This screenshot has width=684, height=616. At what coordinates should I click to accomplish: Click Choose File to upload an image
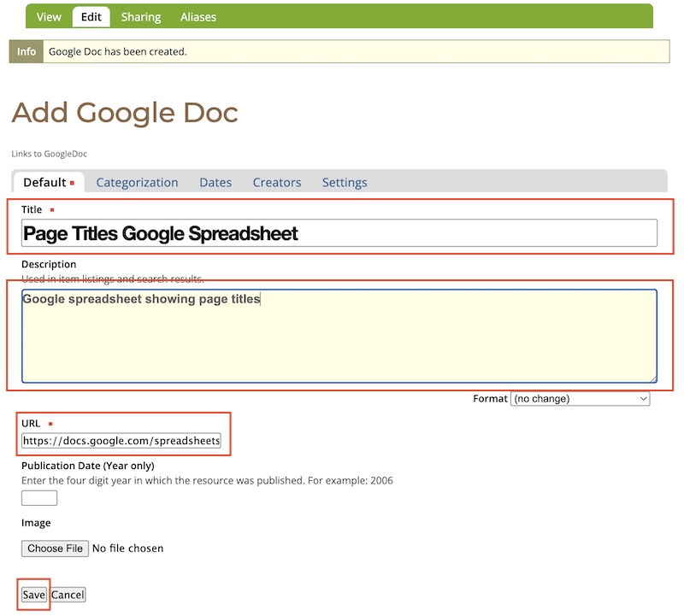coord(54,549)
